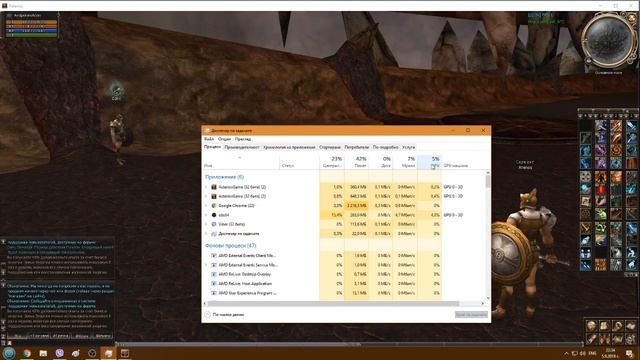Click the AsteriosGame (3) process icon
The width and height of the screenshot is (640, 360).
pos(213,196)
